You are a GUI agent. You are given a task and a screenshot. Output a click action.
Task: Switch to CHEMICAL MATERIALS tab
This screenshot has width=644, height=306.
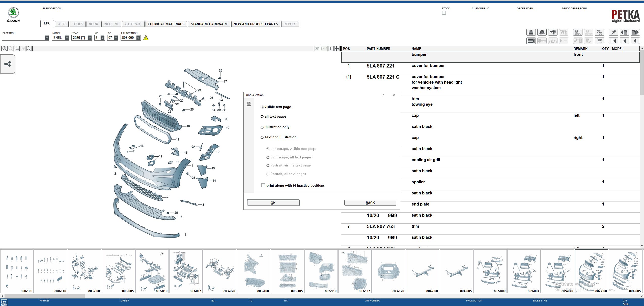(166, 24)
